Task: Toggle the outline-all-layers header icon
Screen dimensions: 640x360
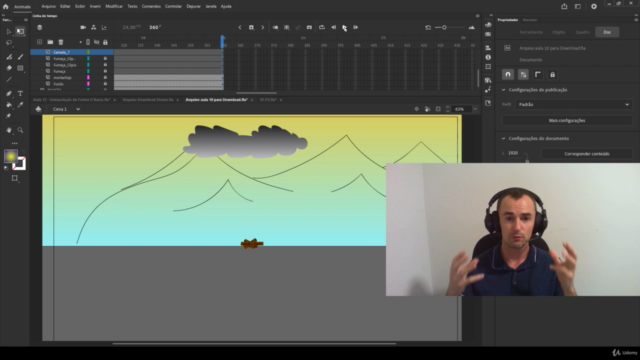Action: click(88, 42)
